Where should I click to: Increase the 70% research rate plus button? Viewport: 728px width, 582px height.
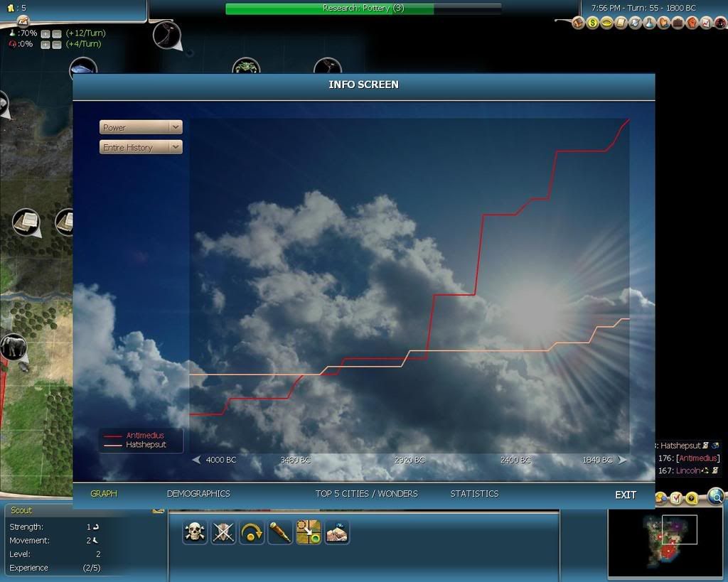click(x=45, y=34)
